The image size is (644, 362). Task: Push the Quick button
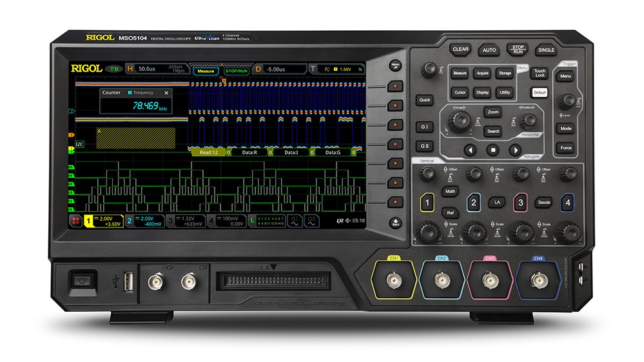(x=425, y=100)
